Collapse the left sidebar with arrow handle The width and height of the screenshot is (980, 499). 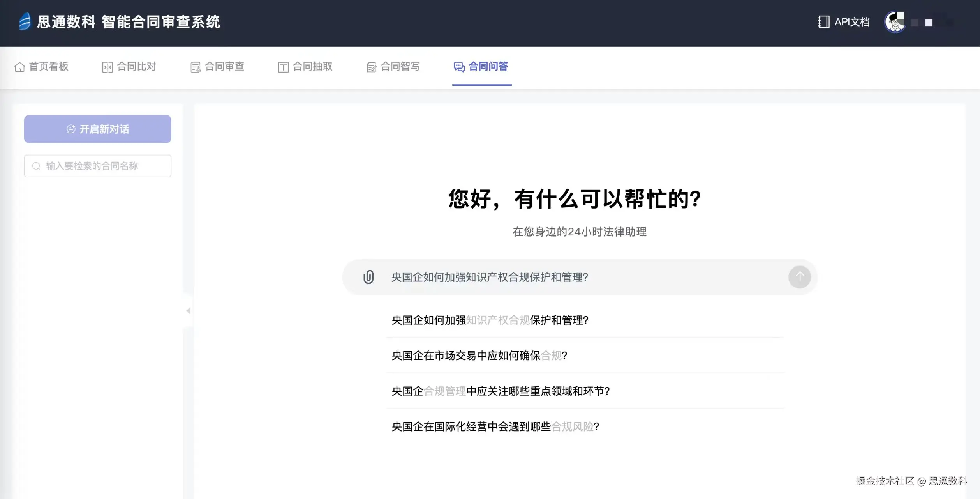188,311
